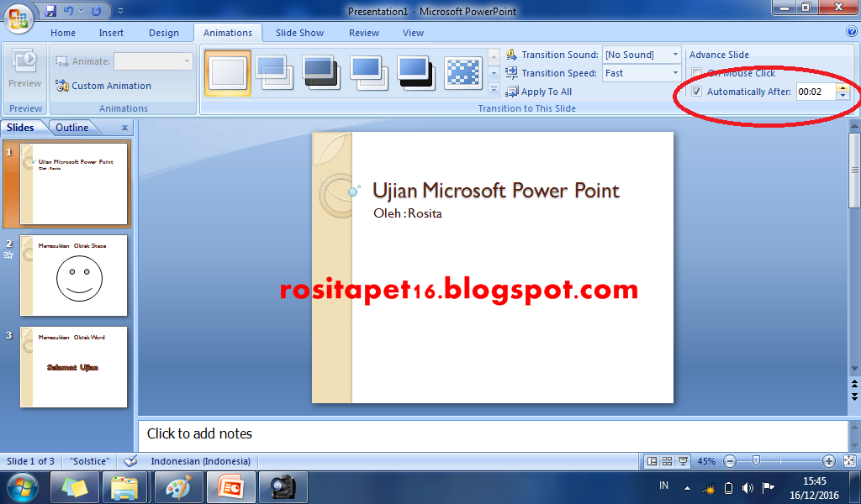Image resolution: width=861 pixels, height=504 pixels.
Task: Click the Preview animation button
Action: click(24, 70)
